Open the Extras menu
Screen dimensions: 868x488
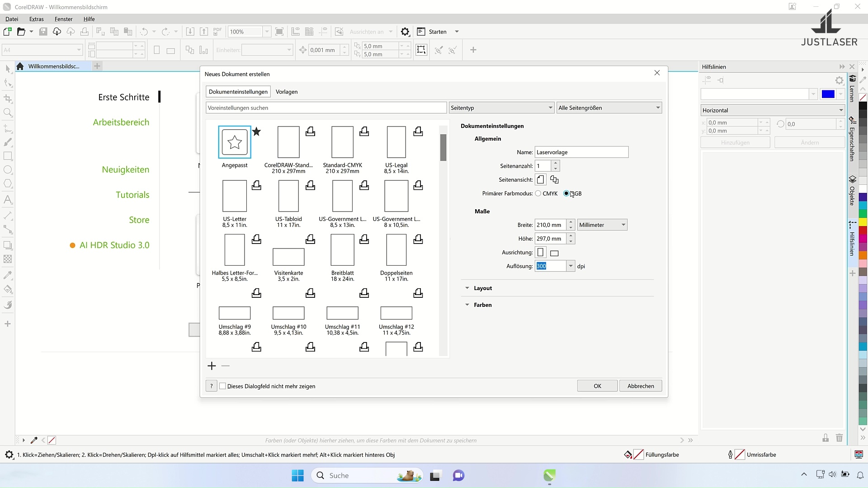pyautogui.click(x=36, y=19)
